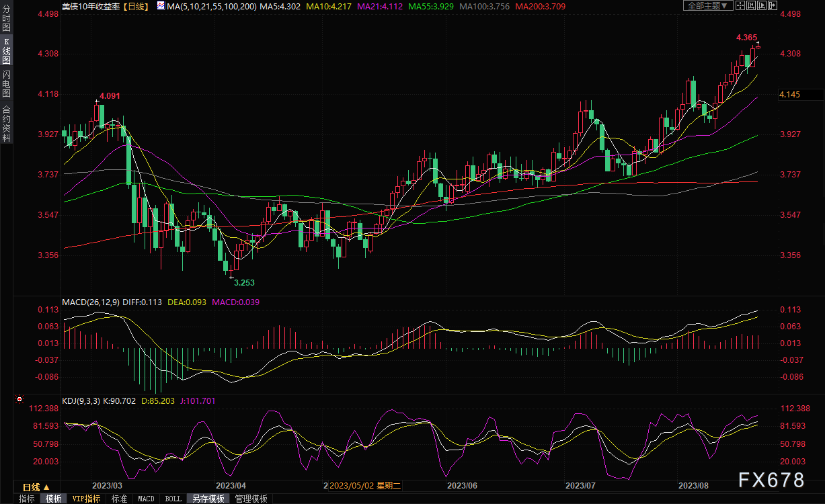This screenshot has height=504, width=825.
Task: Select the 指标 tab at bottom
Action: pyautogui.click(x=27, y=499)
